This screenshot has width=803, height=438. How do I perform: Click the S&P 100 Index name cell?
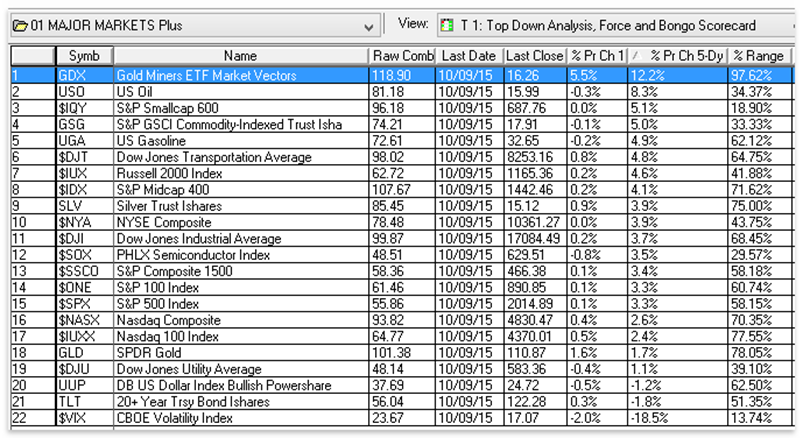(x=241, y=287)
